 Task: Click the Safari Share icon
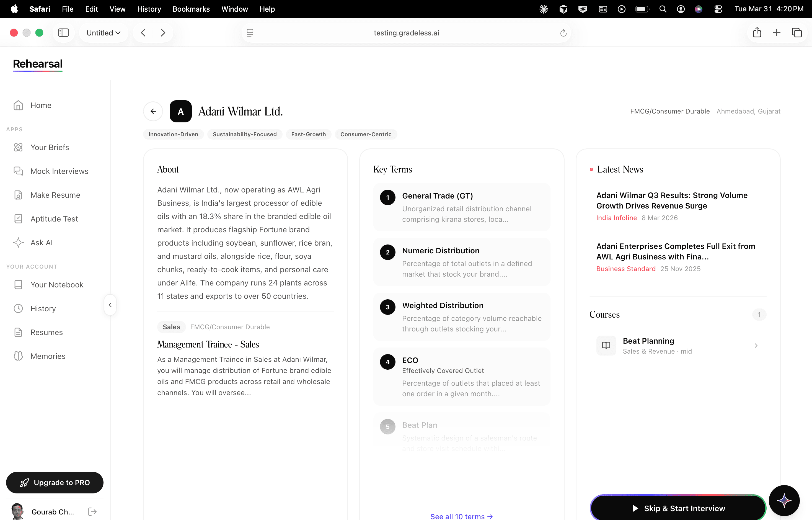coord(757,32)
